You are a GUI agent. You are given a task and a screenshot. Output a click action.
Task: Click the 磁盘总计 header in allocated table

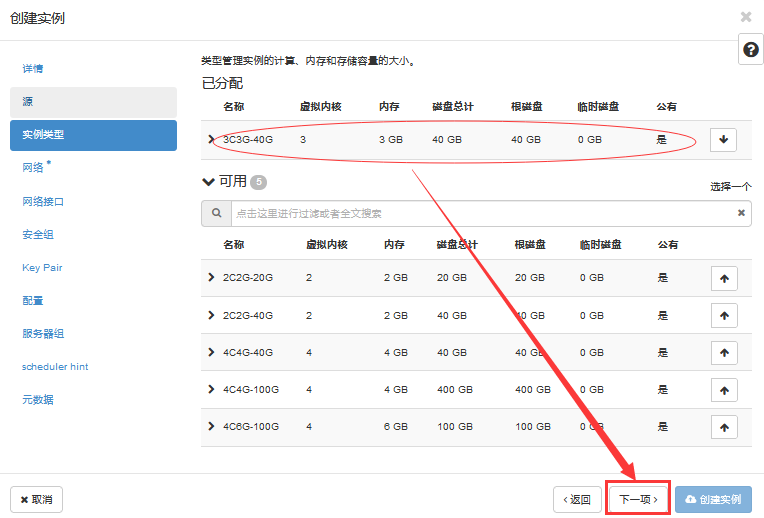(453, 107)
